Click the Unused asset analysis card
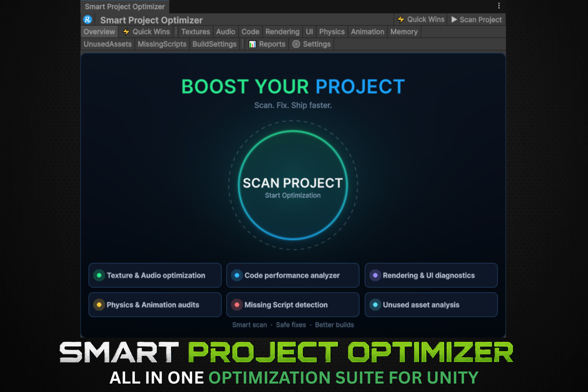Viewport: 588px width, 392px height. 431,305
